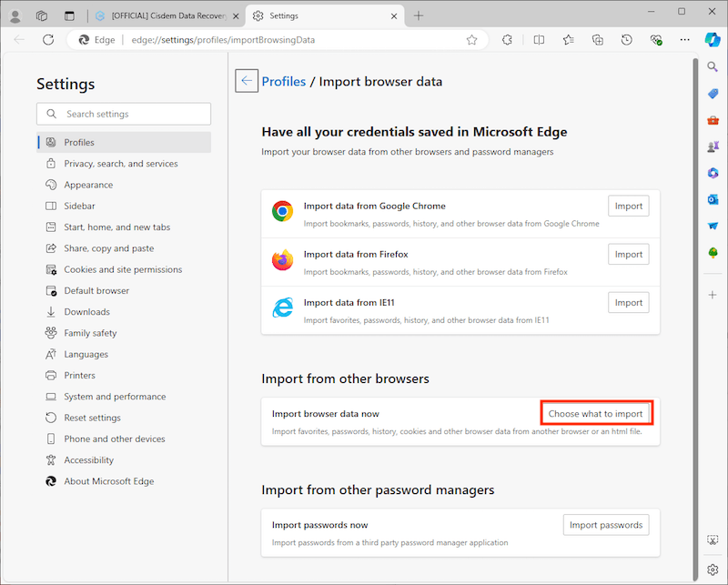Add this page to favorites star
This screenshot has width=728, height=585.
click(471, 40)
